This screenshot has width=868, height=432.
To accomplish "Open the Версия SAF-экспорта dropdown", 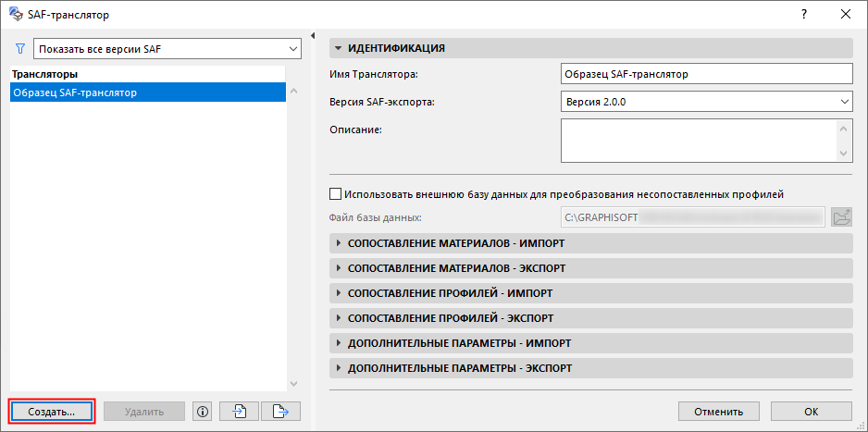I will pyautogui.click(x=706, y=101).
